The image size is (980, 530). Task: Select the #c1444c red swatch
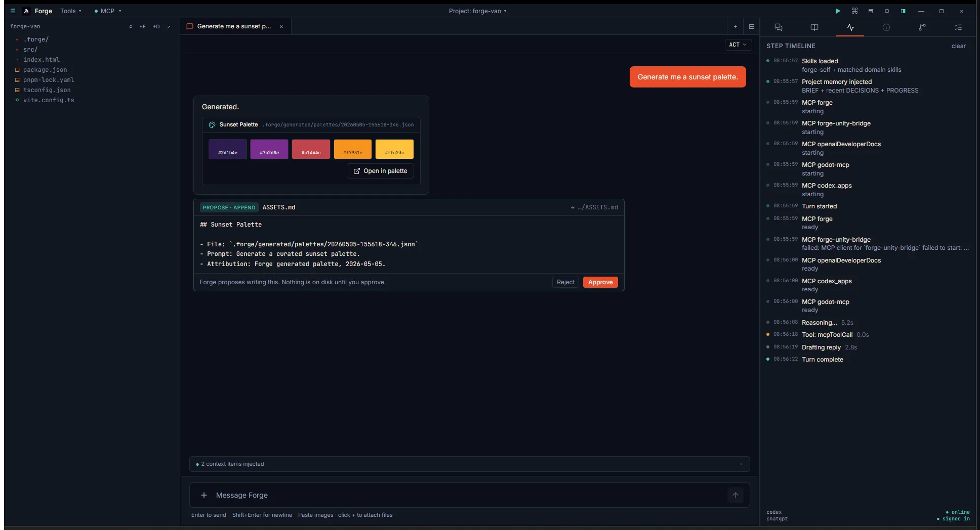tap(311, 149)
